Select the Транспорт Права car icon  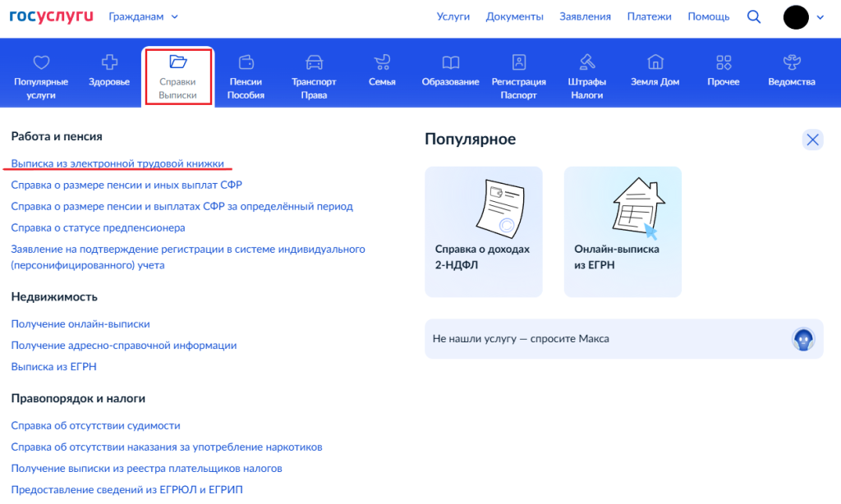pyautogui.click(x=314, y=62)
